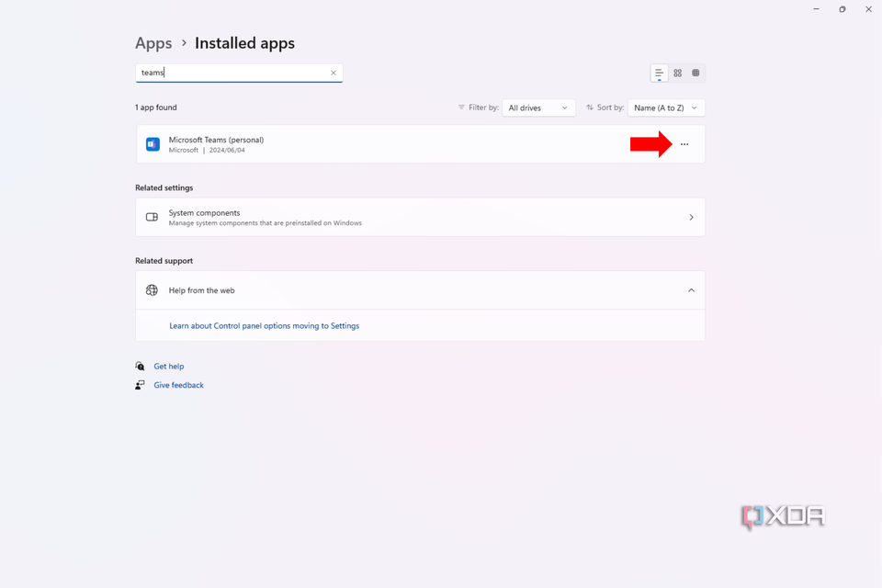The height and width of the screenshot is (588, 882).
Task: Click the Give feedback icon
Action: pos(140,385)
